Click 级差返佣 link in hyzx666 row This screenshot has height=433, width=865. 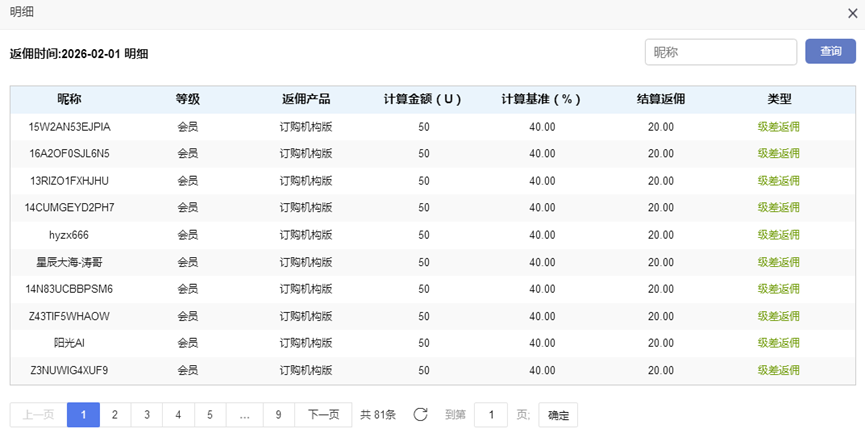[778, 235]
